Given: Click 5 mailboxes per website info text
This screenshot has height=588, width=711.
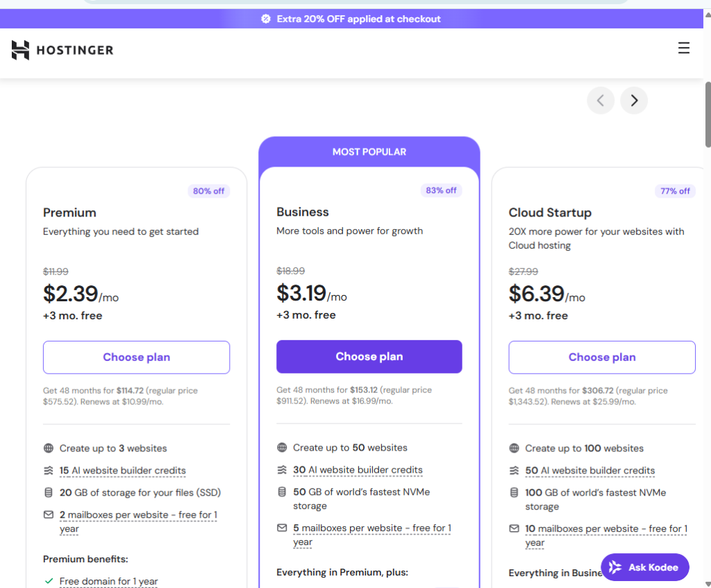Looking at the screenshot, I should 372,535.
